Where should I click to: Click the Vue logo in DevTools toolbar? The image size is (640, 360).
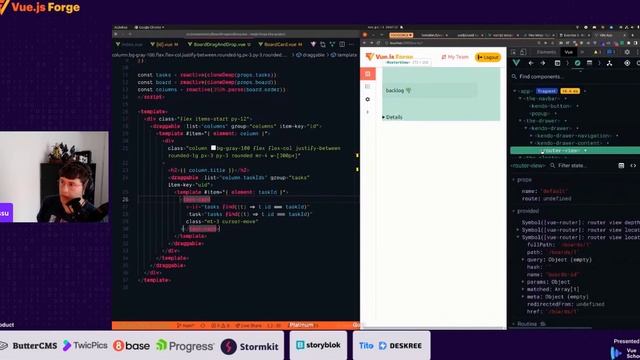click(x=516, y=63)
